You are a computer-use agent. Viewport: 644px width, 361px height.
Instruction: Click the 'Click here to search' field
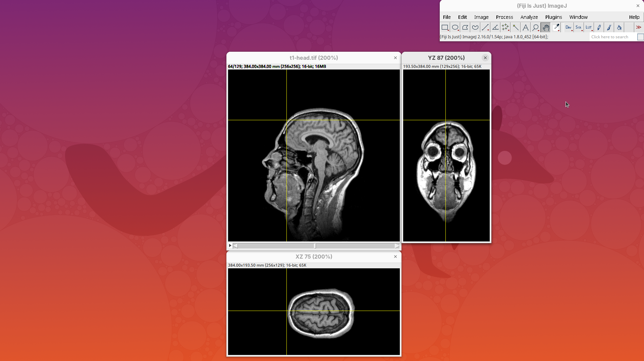coord(612,37)
